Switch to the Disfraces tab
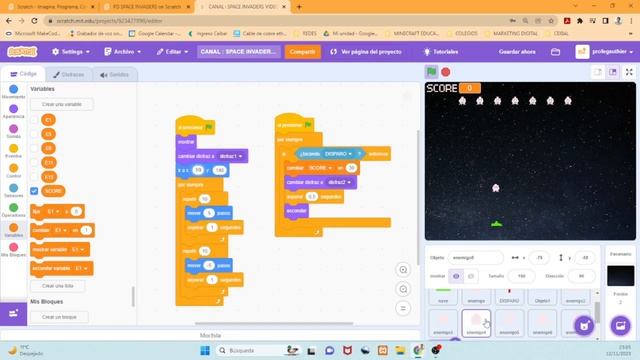 [69, 75]
